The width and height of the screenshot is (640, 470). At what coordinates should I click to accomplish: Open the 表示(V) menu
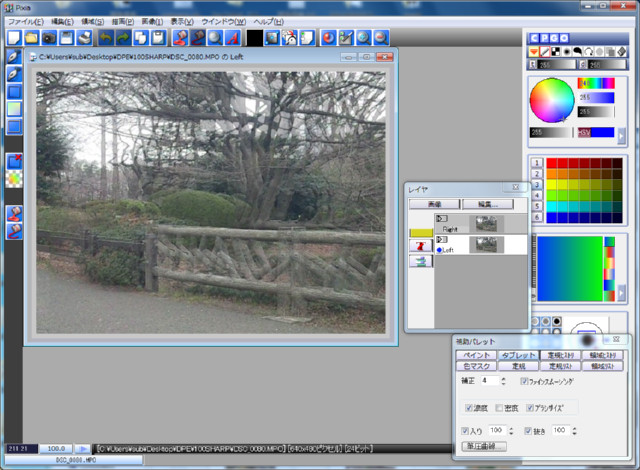(182, 22)
